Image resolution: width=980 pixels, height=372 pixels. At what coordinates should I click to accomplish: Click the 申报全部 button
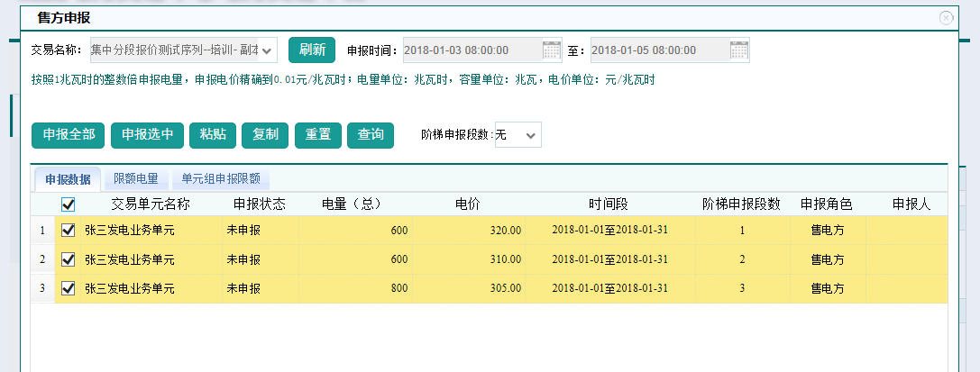pos(69,134)
